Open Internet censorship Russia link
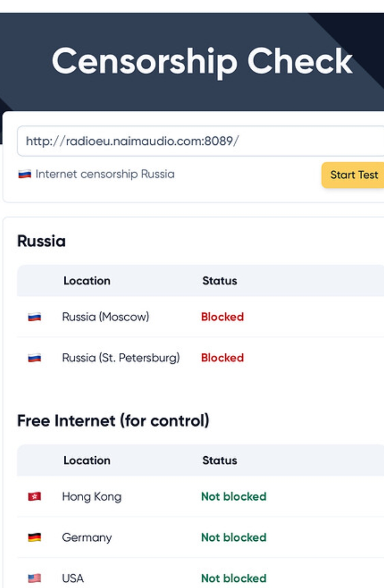The image size is (384, 588). [105, 174]
